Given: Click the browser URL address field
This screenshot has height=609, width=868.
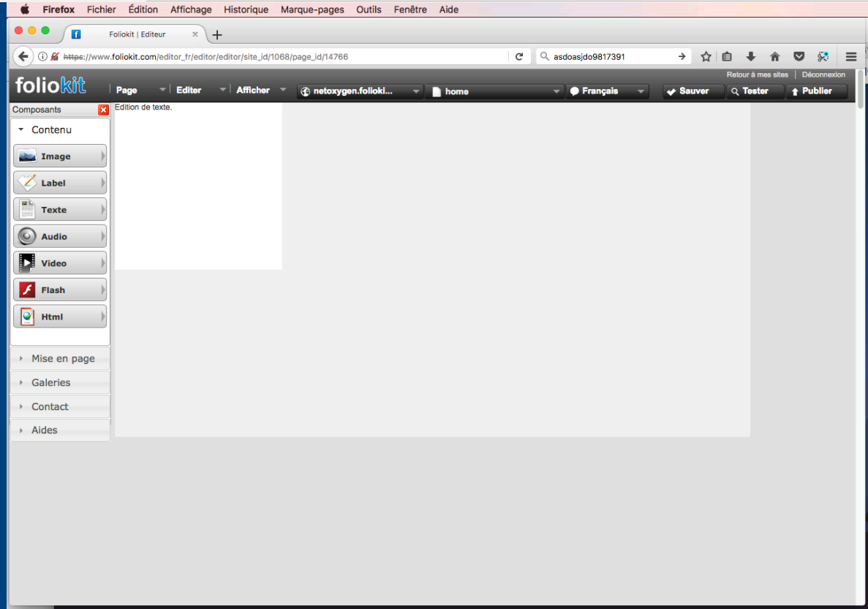Looking at the screenshot, I should pos(293,57).
